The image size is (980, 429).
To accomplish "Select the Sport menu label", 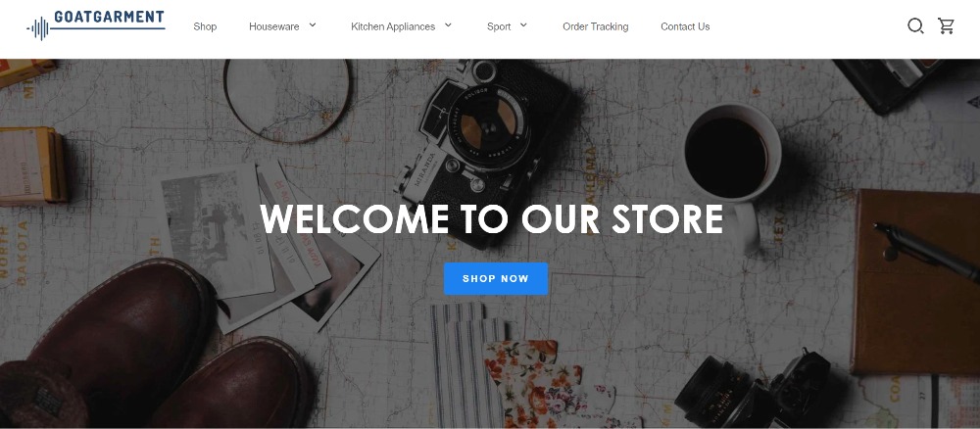I will 499,26.
